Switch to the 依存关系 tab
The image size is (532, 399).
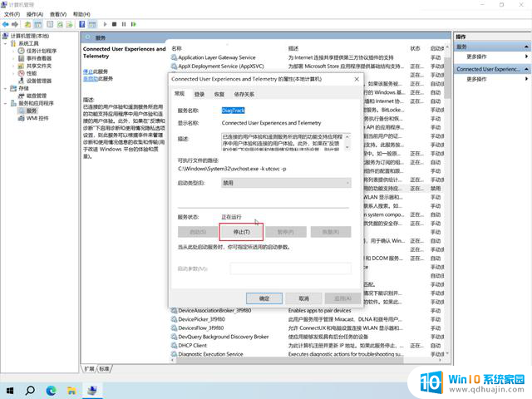(x=244, y=94)
